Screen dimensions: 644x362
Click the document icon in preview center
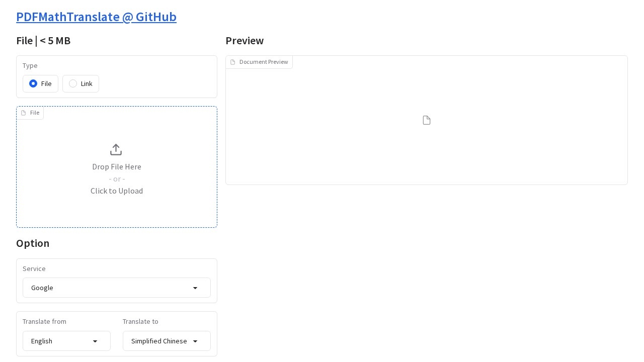coord(427,120)
